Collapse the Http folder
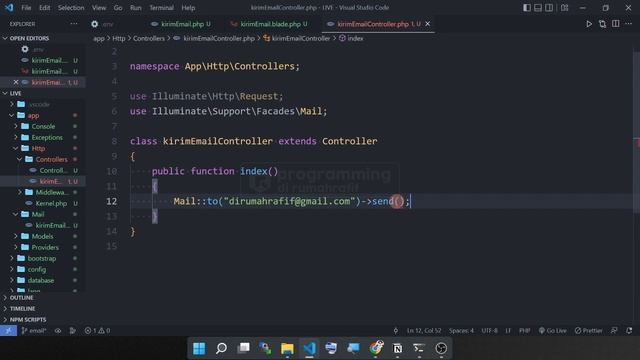This screenshot has width=640, height=360. (x=38, y=149)
